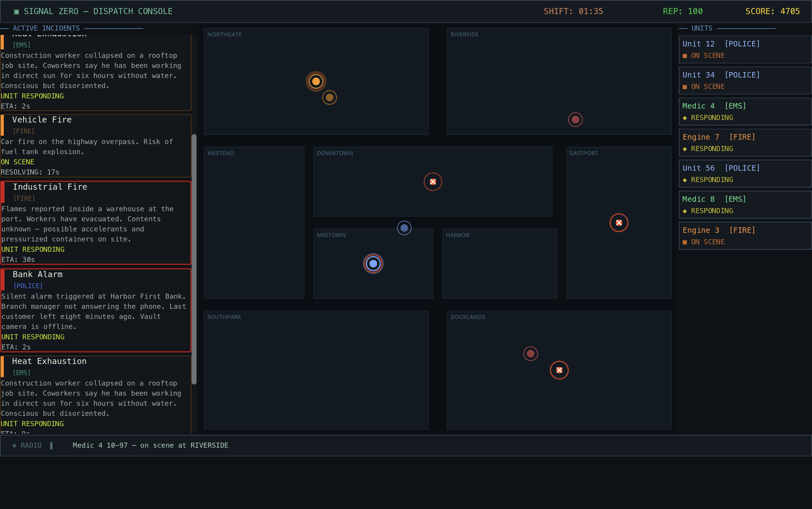Choose Engine 7 fire unit card
Screen dimensions: 812x509
pyautogui.click(x=745, y=143)
